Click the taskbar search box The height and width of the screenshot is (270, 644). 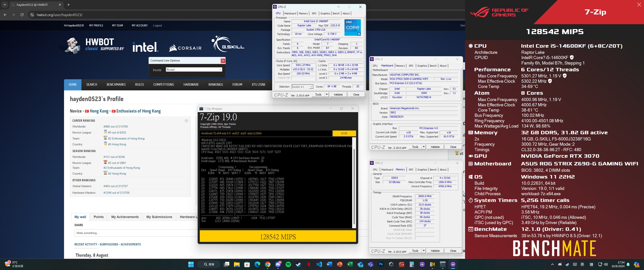coord(209,264)
